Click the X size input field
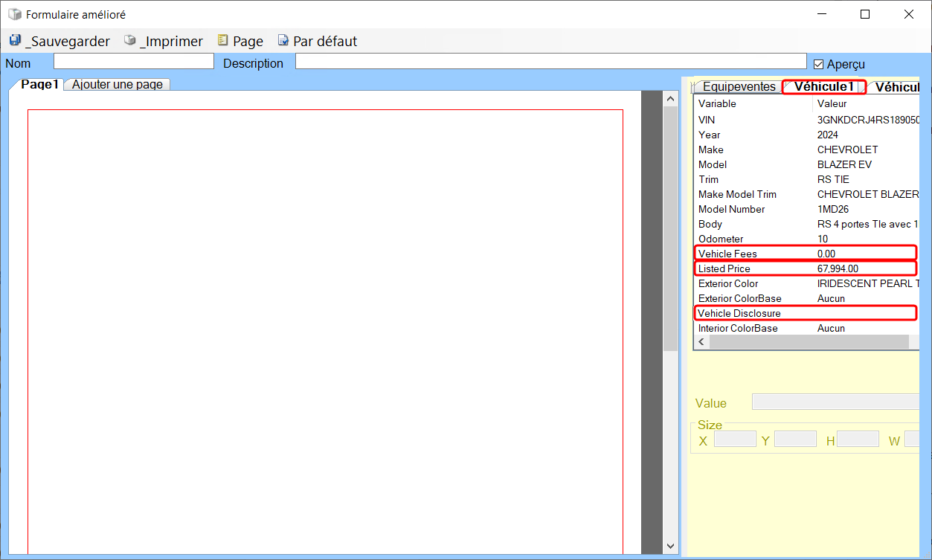Image resolution: width=932 pixels, height=560 pixels. (x=735, y=440)
